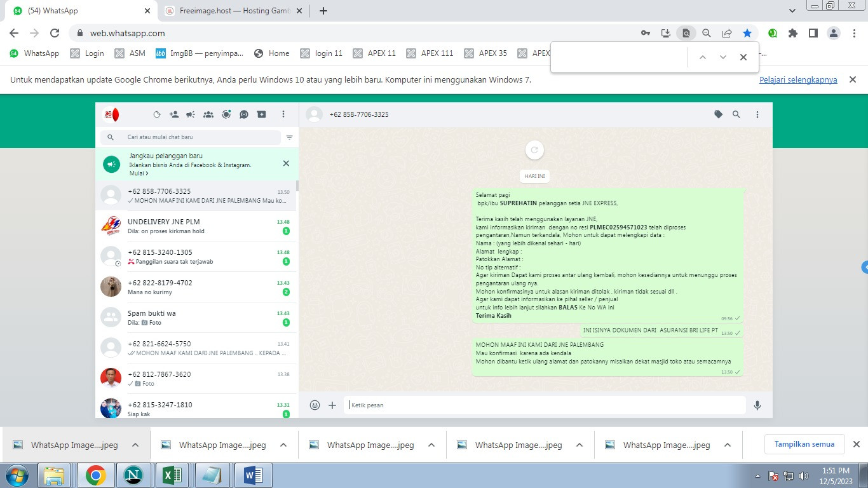Click the find-in-page search text field
The height and width of the screenshot is (488, 868).
(620, 57)
